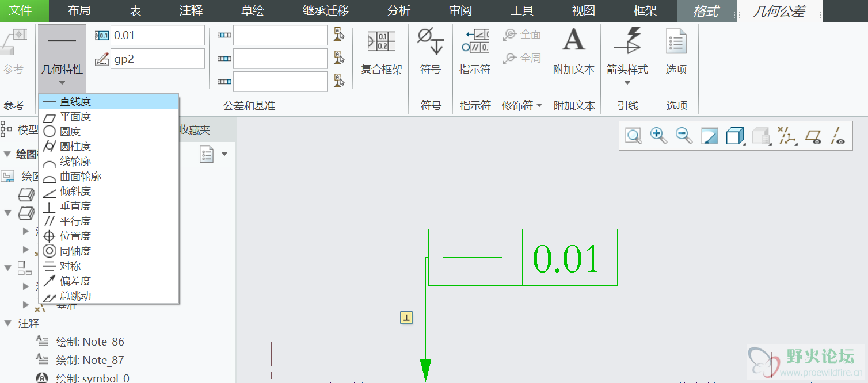Open the 工具 ribbon tab
Viewport: 868px width, 383px height.
click(522, 11)
